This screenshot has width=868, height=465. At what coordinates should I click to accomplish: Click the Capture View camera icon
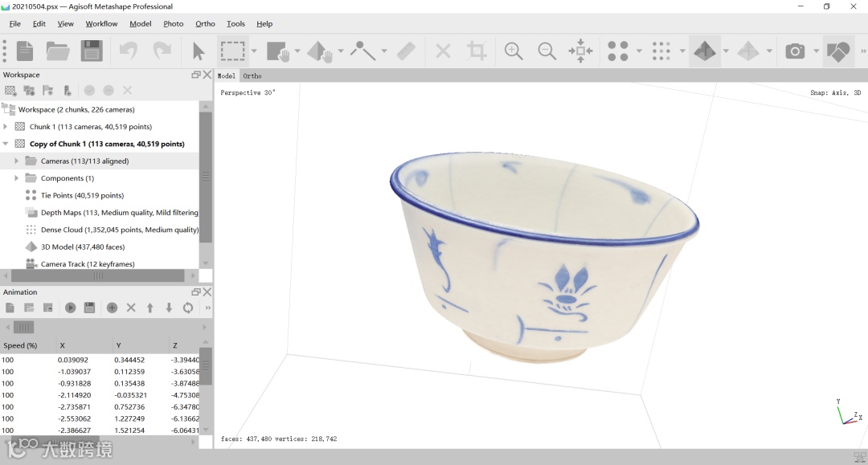(x=795, y=51)
